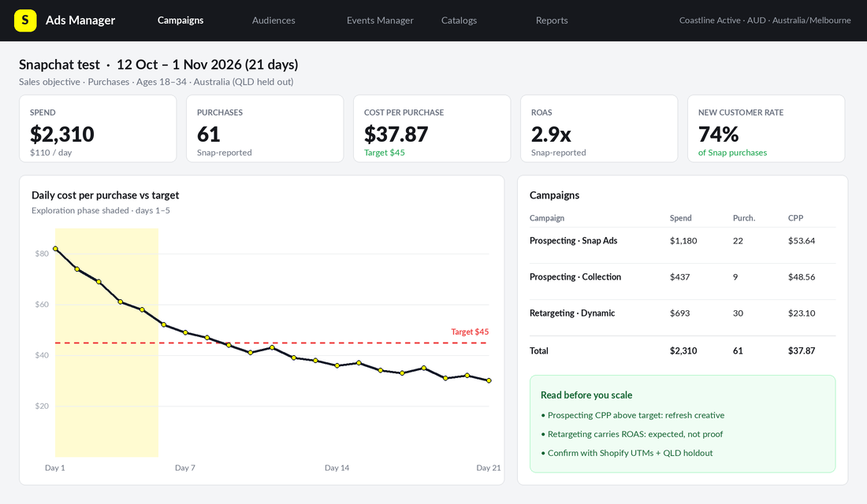Click the New customer rate 74% card
Image resolution: width=867 pixels, height=504 pixels.
click(766, 129)
